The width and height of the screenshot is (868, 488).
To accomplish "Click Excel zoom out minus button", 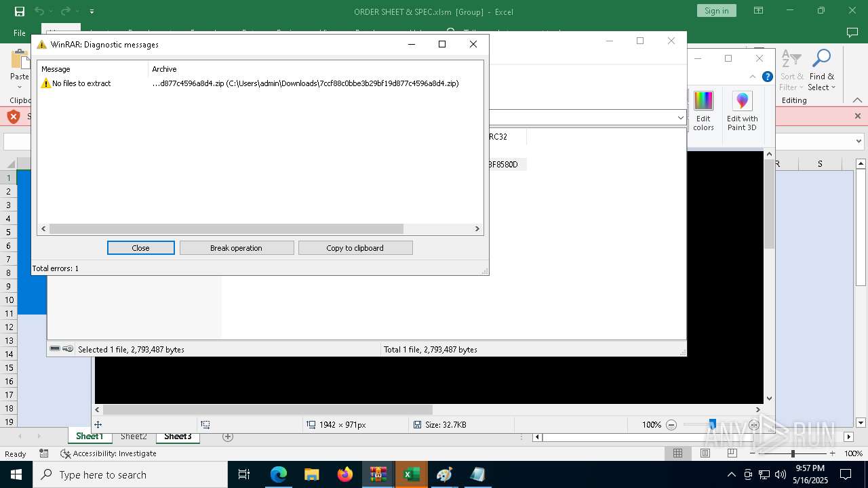I will coord(753,453).
